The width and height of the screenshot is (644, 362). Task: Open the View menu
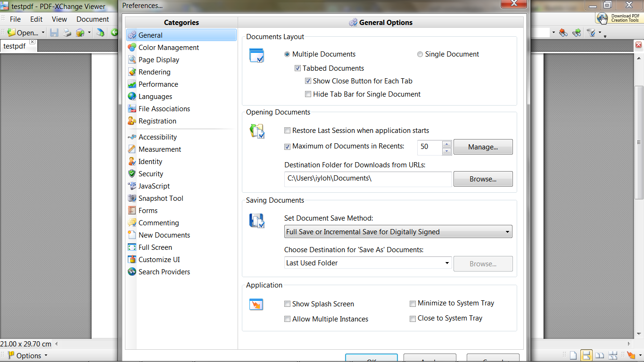pos(59,19)
